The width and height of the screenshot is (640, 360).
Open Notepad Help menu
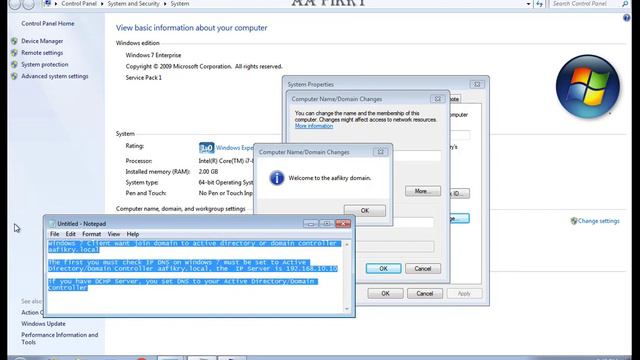[x=133, y=234]
